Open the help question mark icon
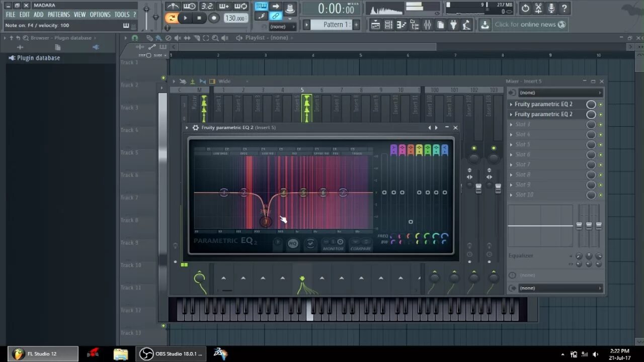 (x=564, y=8)
